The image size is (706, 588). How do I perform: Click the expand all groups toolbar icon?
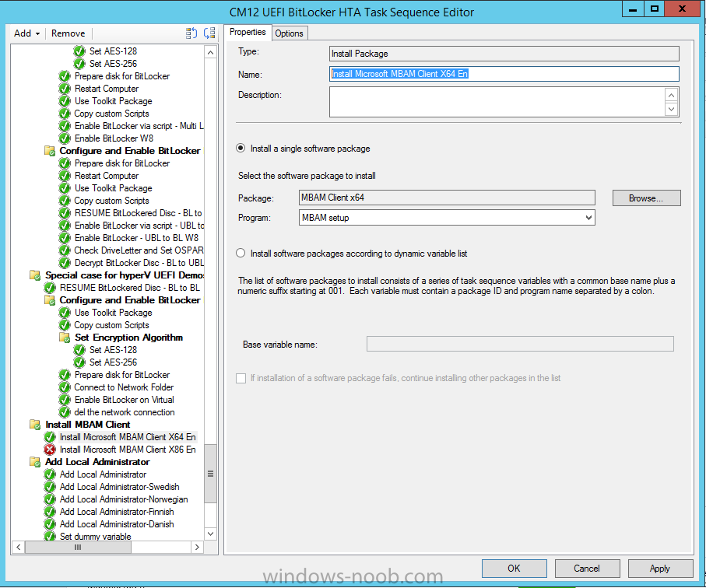pyautogui.click(x=191, y=33)
